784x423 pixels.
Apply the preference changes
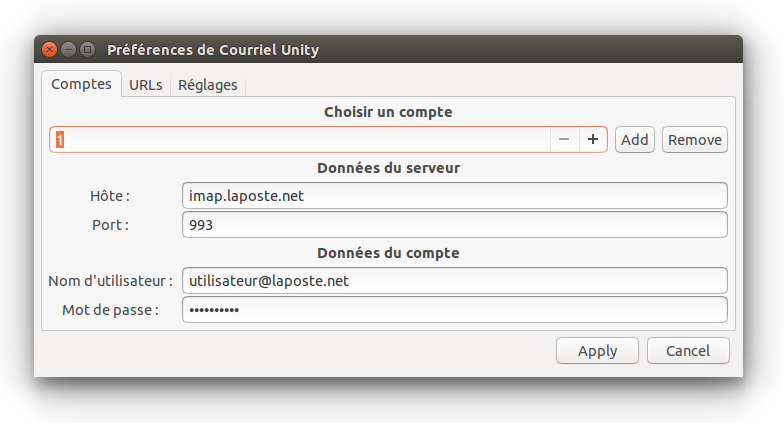click(x=597, y=351)
